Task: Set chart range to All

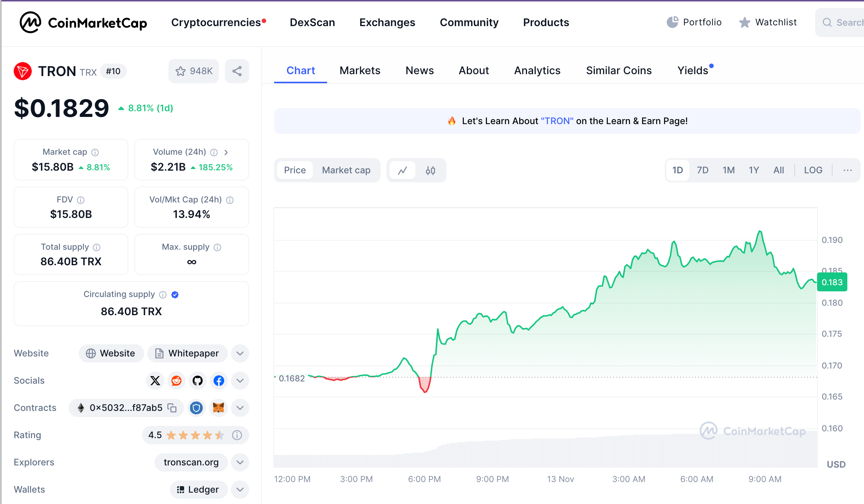Action: [778, 170]
